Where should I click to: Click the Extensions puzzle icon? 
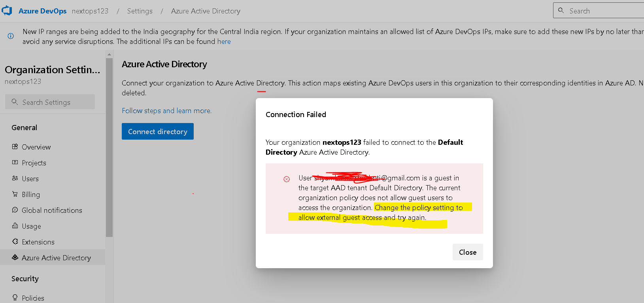coord(15,241)
